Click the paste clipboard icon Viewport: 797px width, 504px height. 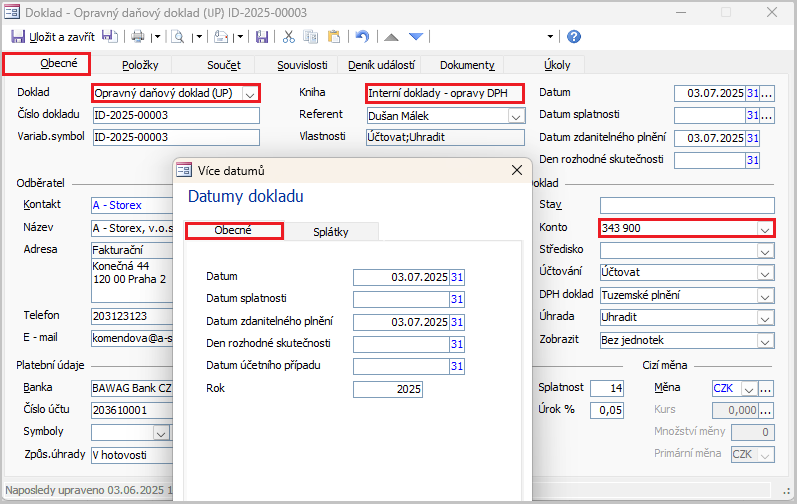coord(334,37)
